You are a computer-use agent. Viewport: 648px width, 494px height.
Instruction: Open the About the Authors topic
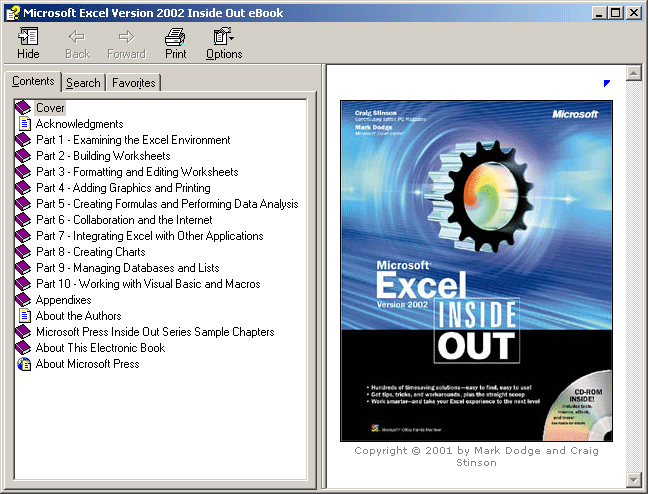(79, 316)
